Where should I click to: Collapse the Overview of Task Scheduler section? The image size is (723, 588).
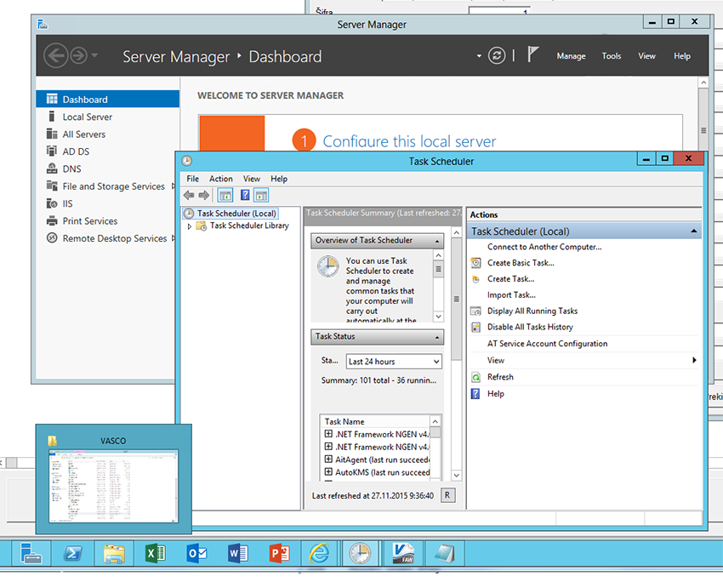coord(438,241)
